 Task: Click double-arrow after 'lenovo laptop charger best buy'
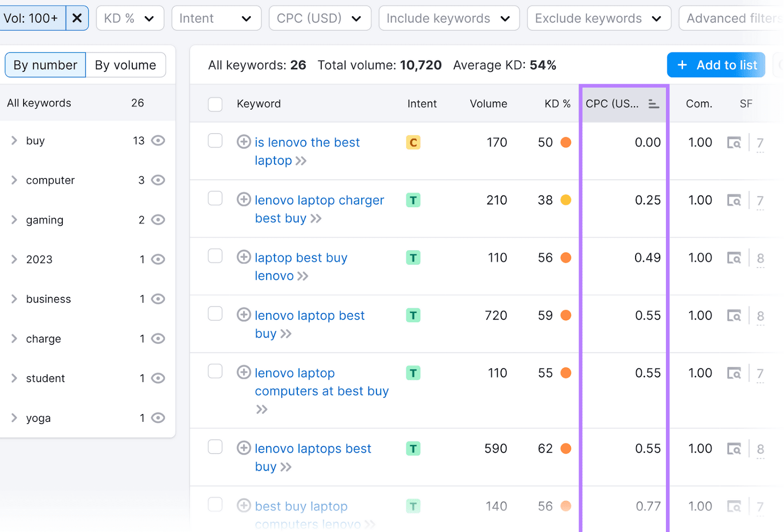click(x=316, y=218)
